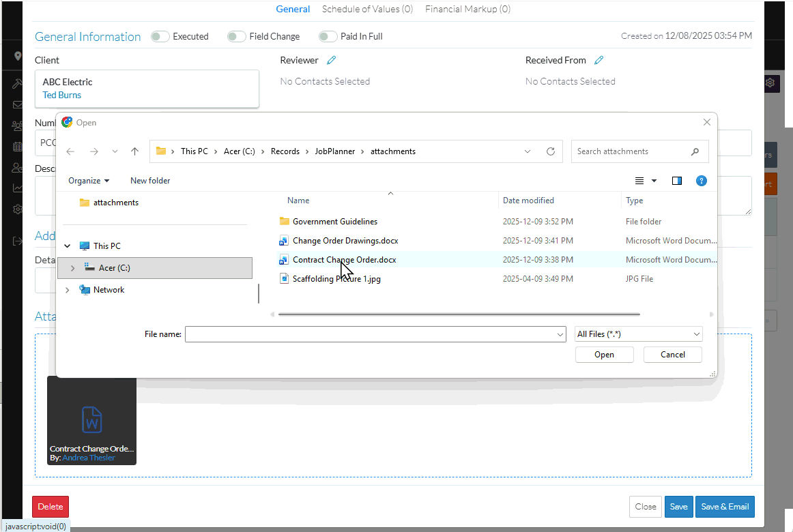This screenshot has height=532, width=793.
Task: Open the view layout options icon
Action: [x=639, y=181]
